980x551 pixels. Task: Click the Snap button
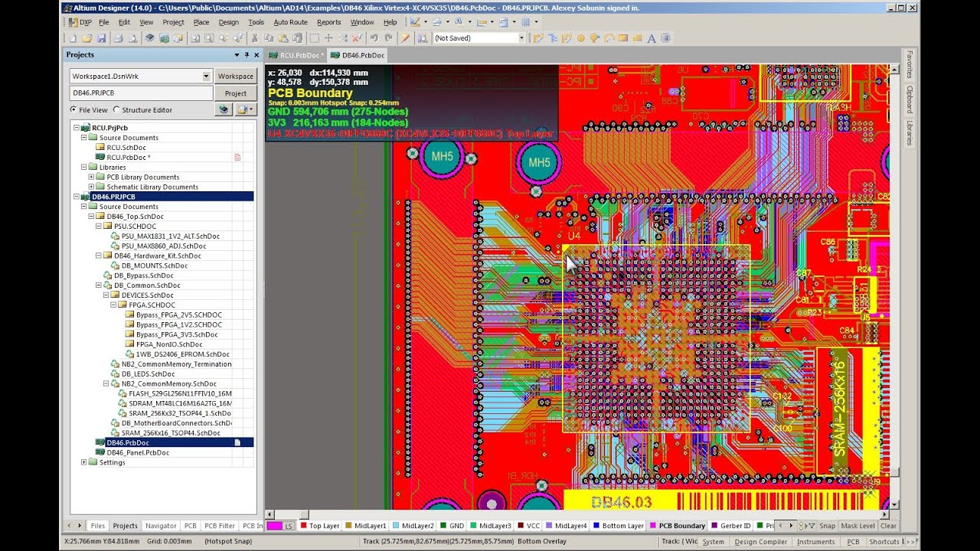pyautogui.click(x=827, y=526)
